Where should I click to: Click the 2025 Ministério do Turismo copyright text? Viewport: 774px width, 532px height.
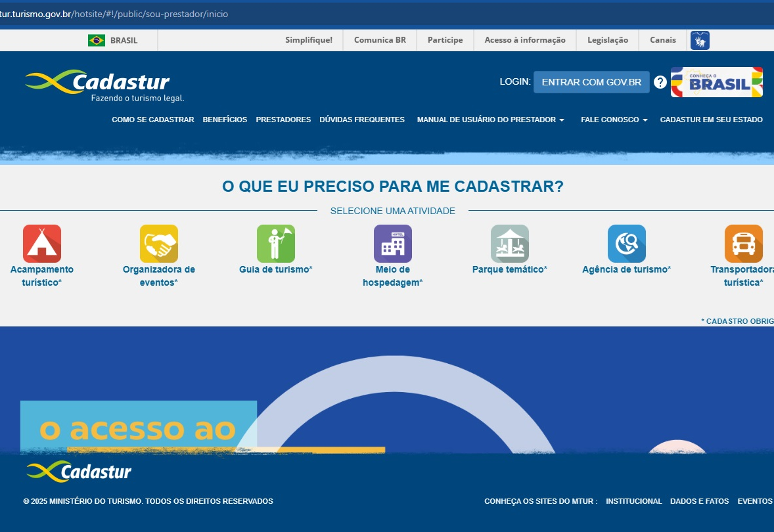(148, 501)
